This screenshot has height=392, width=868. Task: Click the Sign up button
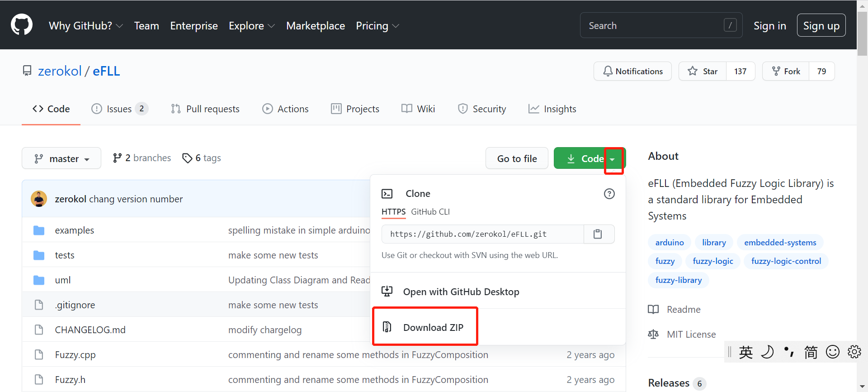point(821,26)
